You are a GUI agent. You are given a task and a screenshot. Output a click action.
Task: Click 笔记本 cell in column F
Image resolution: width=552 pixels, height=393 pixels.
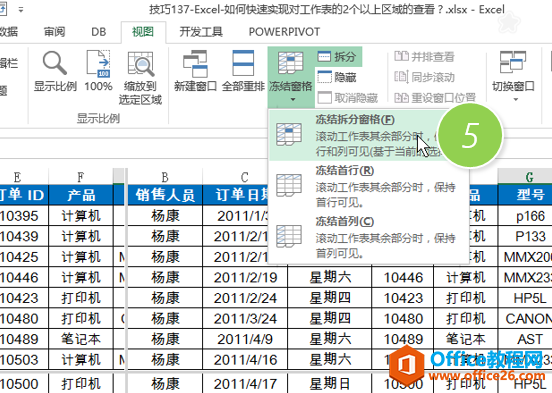pyautogui.click(x=81, y=339)
